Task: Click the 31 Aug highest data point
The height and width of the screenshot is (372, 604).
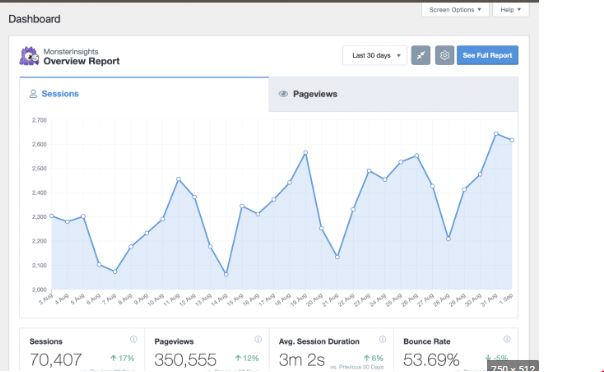Action: pyautogui.click(x=496, y=134)
